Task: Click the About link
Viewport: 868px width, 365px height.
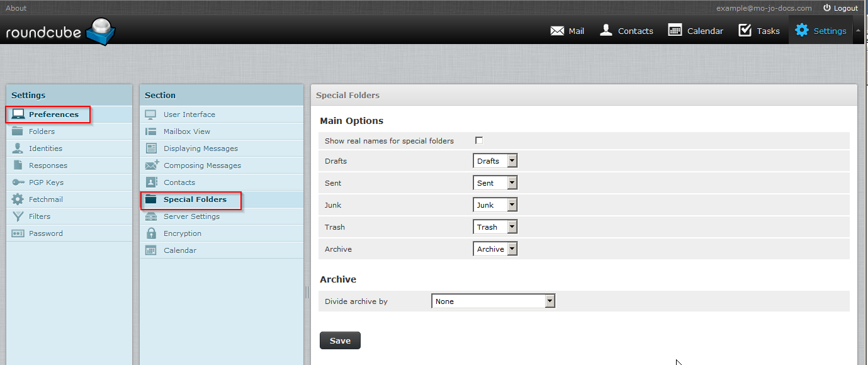Action: (16, 8)
